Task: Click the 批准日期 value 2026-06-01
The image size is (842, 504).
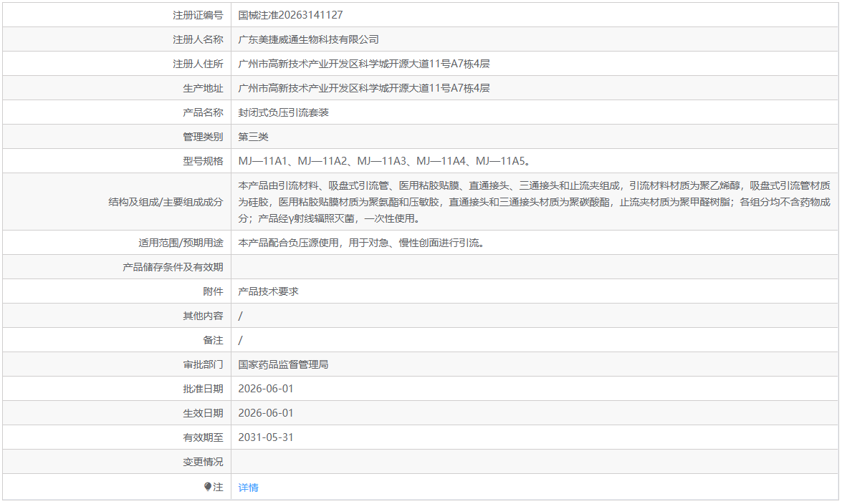Action: coord(266,389)
